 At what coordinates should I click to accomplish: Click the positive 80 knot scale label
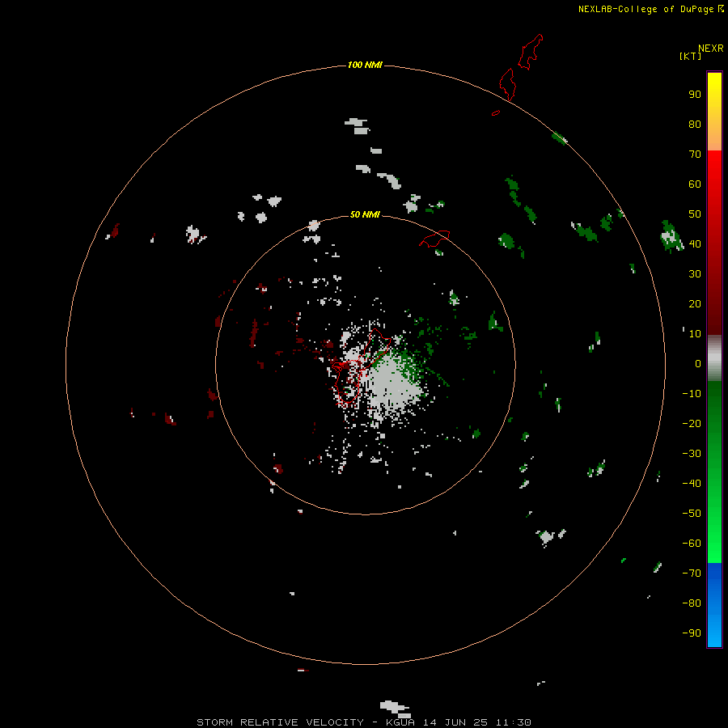click(x=695, y=124)
